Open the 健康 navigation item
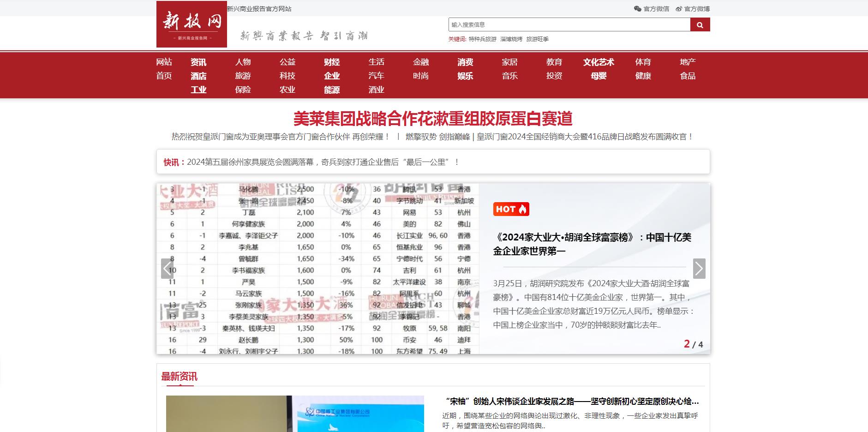Screen dimensions: 868x432 [x=643, y=76]
